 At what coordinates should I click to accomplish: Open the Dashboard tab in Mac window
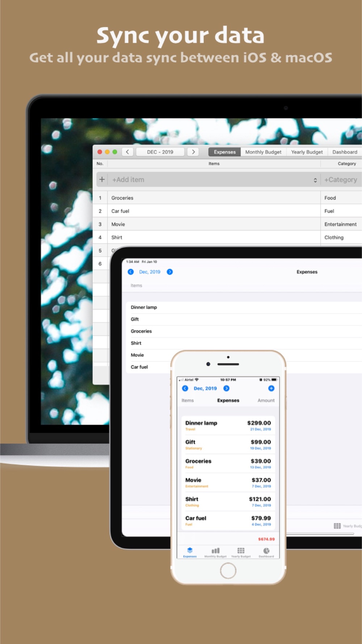pyautogui.click(x=345, y=152)
